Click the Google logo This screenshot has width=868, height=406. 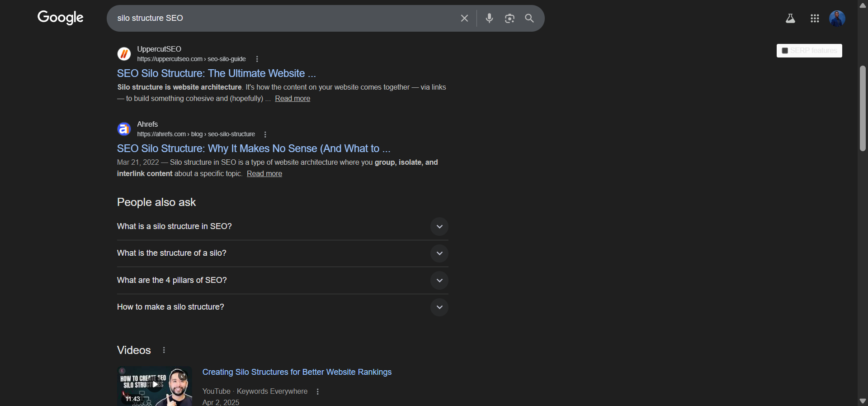click(x=61, y=18)
